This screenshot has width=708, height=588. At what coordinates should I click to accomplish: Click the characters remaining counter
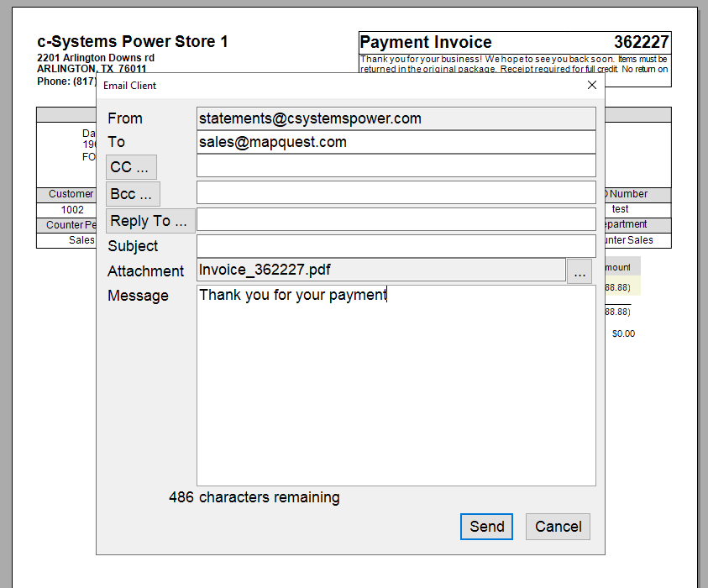254,497
